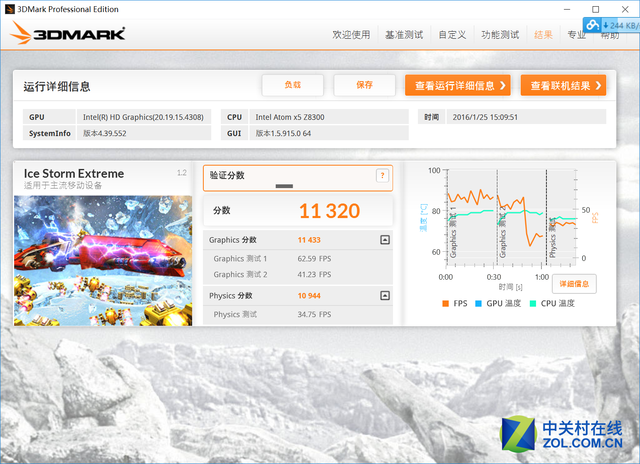The width and height of the screenshot is (640, 464).
Task: Select the 功能测试 feature test tab
Action: click(501, 35)
